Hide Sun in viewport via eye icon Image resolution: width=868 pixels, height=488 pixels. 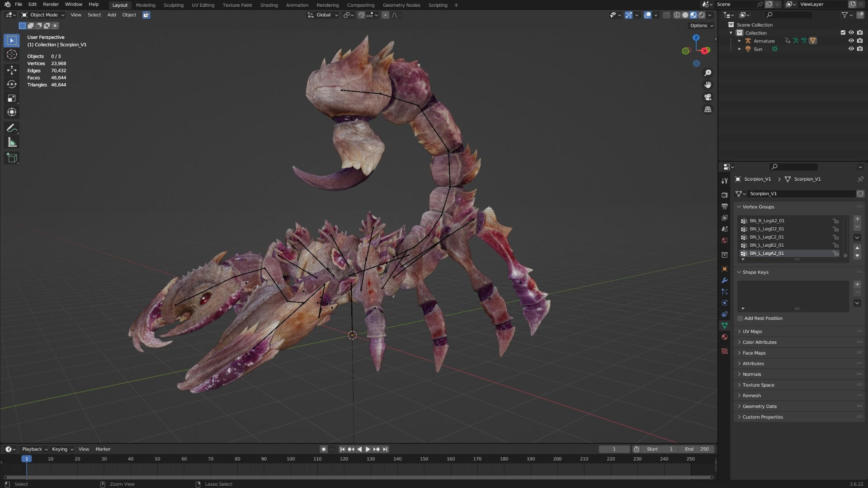point(851,49)
